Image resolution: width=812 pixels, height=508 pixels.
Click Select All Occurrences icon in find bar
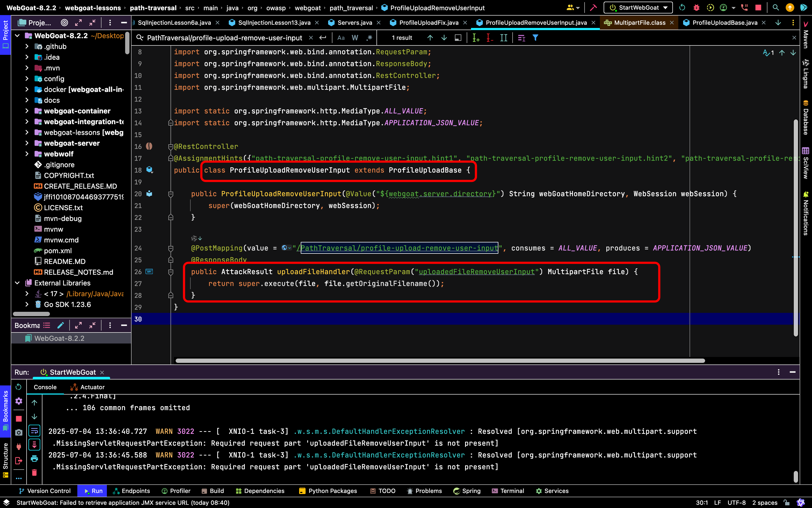tap(503, 38)
